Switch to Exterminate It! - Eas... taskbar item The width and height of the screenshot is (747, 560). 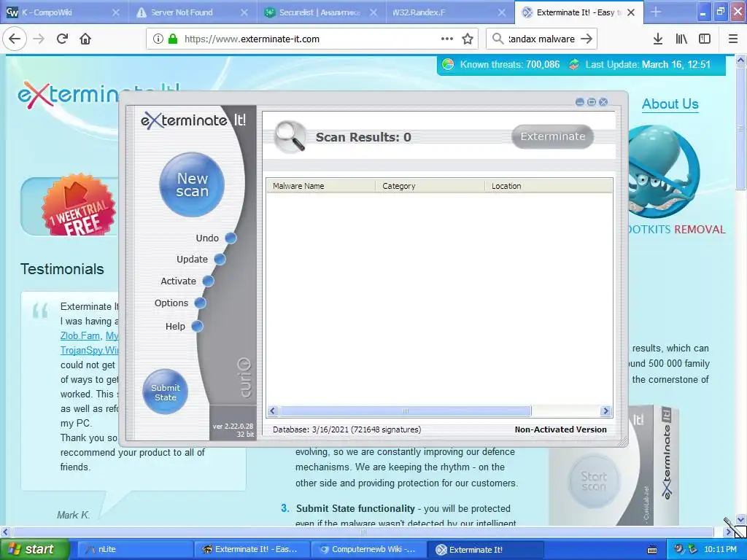point(252,549)
